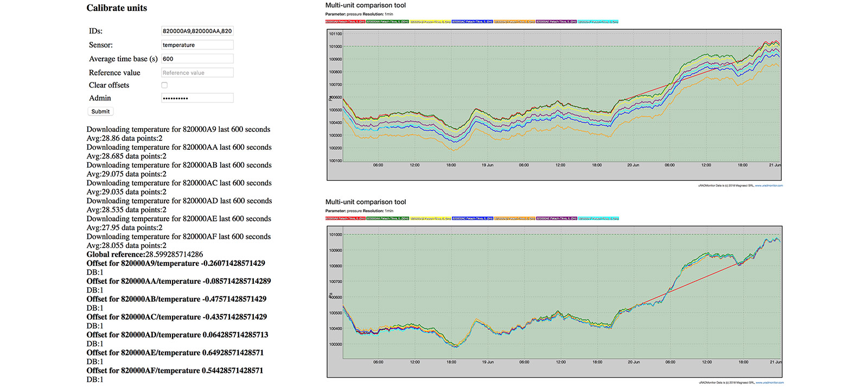This screenshot has width=868, height=388.
Task: Click purple 820000AE legend in bottom chart
Action: click(557, 219)
